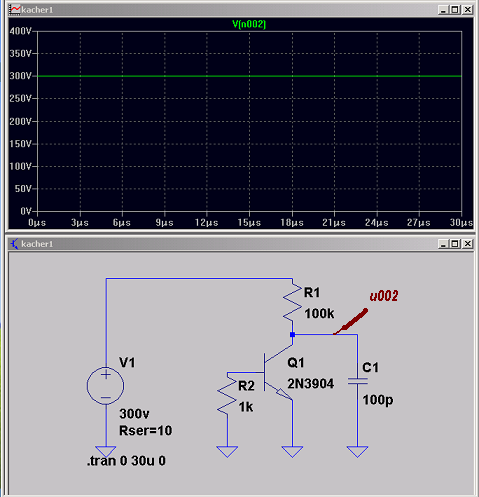The height and width of the screenshot is (497, 479).
Task: Click the 100k resistor value label
Action: tap(319, 314)
